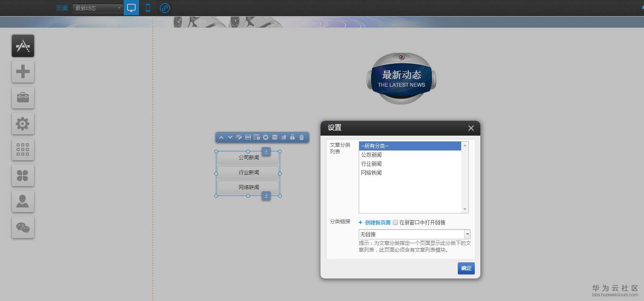Viewport: 644px width, 301px height.
Task: Select 行业新闻 in the settings list
Action: coord(410,164)
